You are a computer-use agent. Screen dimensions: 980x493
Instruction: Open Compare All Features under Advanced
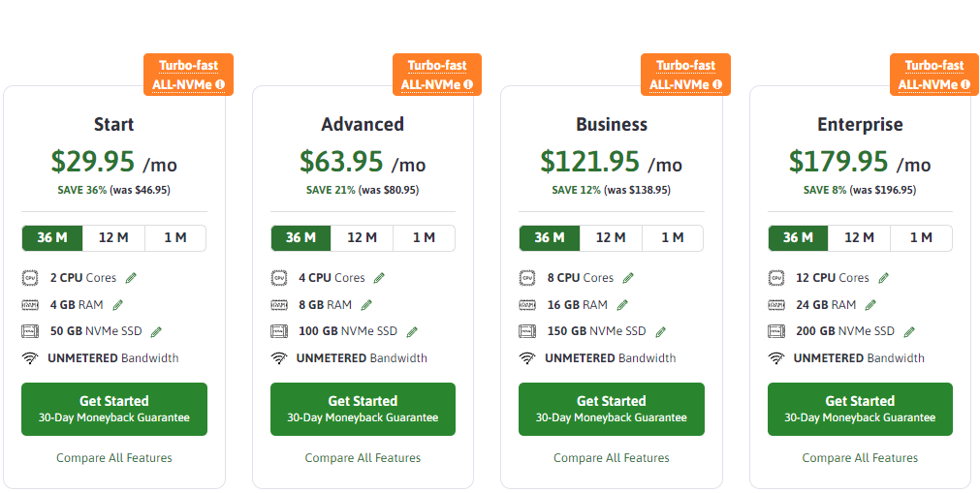pos(363,458)
